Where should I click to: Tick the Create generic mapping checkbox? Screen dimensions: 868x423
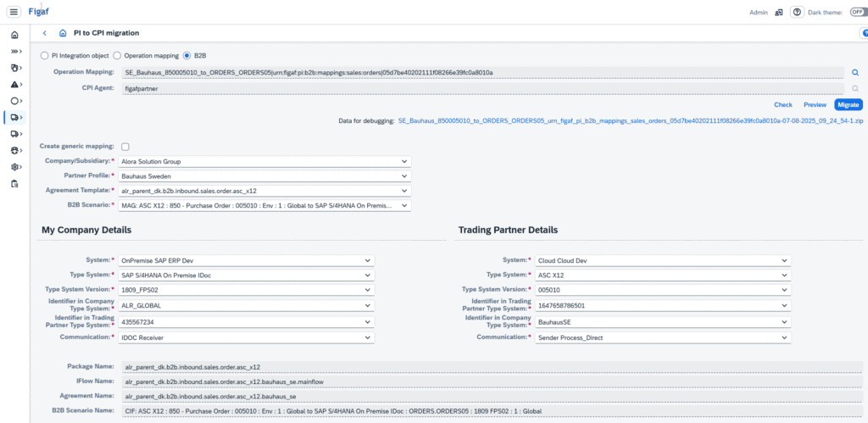point(125,147)
